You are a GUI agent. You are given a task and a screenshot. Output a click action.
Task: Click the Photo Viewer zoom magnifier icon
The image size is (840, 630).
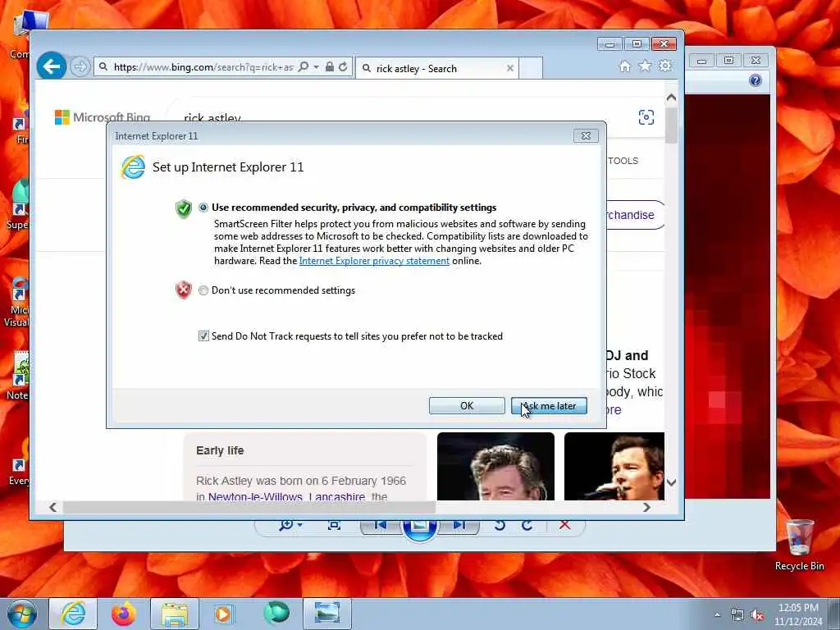286,525
